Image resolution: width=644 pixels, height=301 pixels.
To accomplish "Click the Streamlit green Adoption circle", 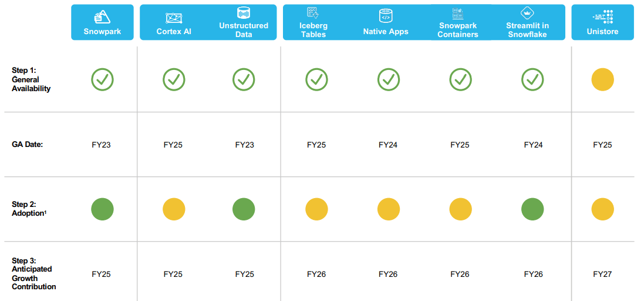I will (532, 209).
